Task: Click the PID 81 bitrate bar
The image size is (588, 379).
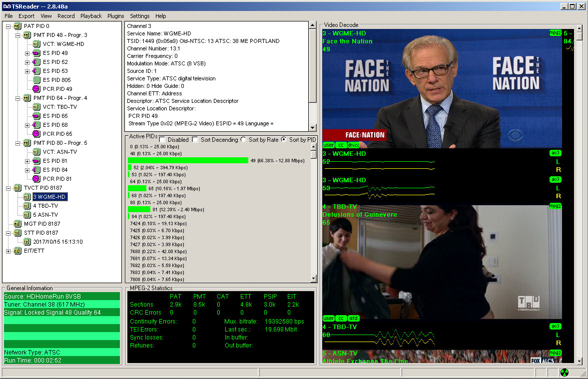Action: click(139, 210)
